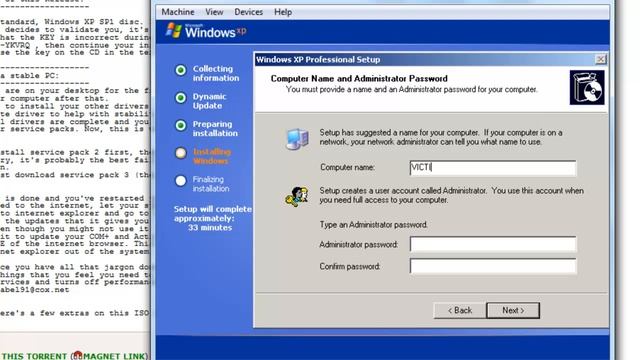This screenshot has height=360, width=640.
Task: Click the Windows XP logo flag
Action: pyautogui.click(x=174, y=31)
